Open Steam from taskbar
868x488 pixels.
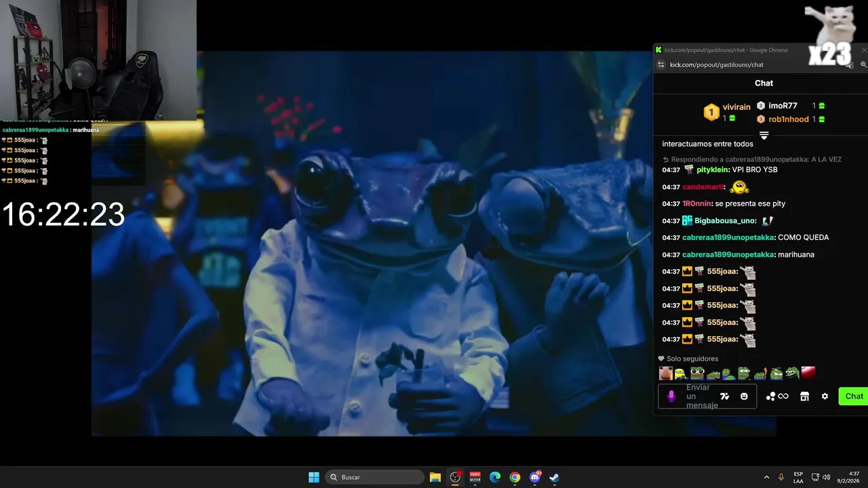[x=555, y=477]
